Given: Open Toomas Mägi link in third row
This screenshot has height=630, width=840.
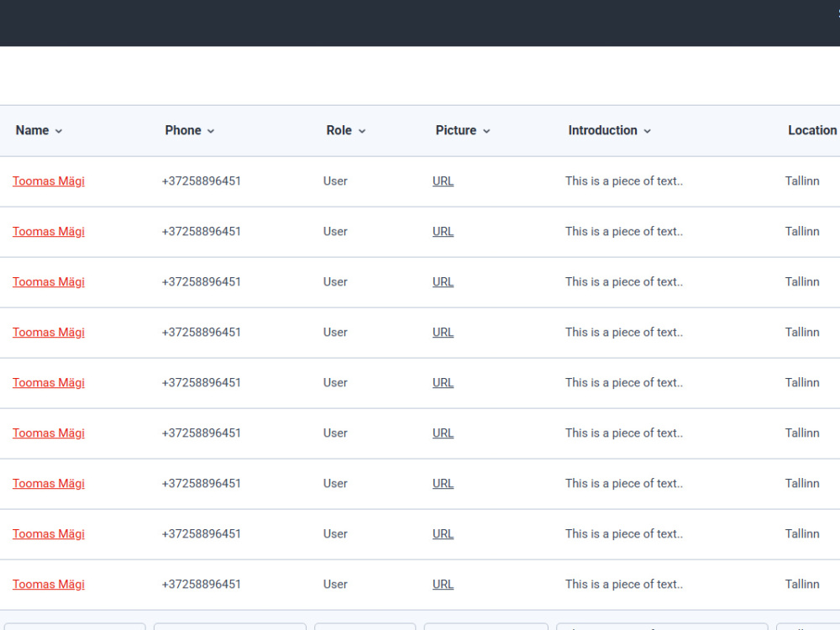Looking at the screenshot, I should coord(49,281).
